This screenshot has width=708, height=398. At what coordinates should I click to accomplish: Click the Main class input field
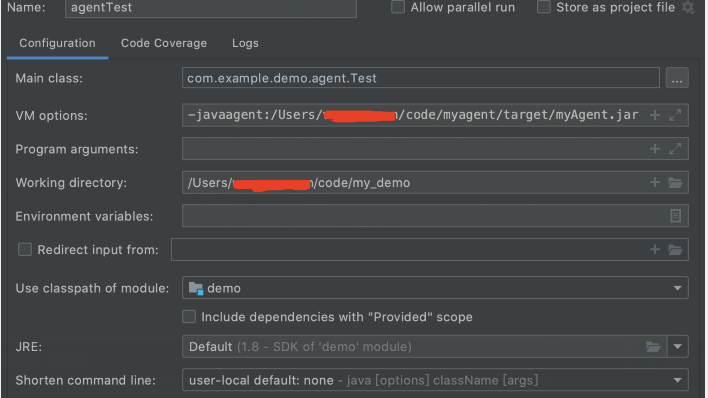click(421, 78)
